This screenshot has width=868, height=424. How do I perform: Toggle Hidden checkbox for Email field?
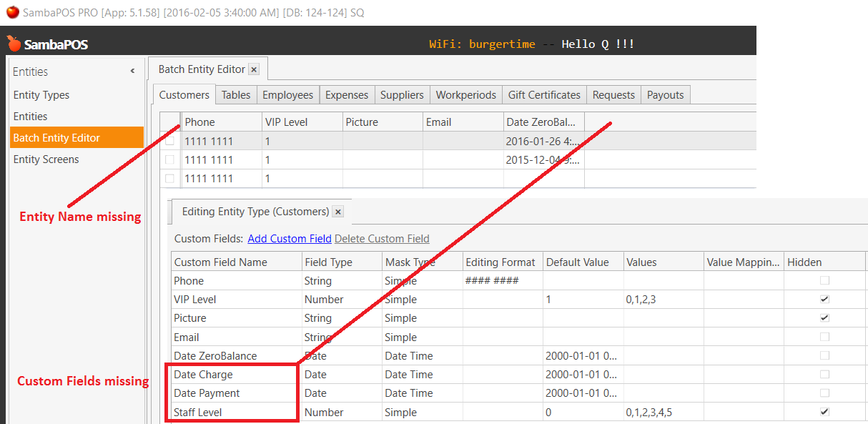[x=824, y=337]
